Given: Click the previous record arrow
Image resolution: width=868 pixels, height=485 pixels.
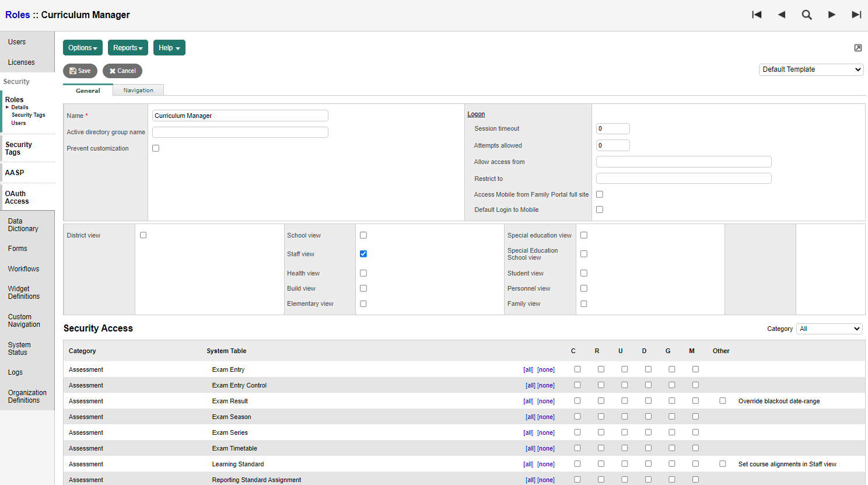Looking at the screenshot, I should (x=782, y=15).
